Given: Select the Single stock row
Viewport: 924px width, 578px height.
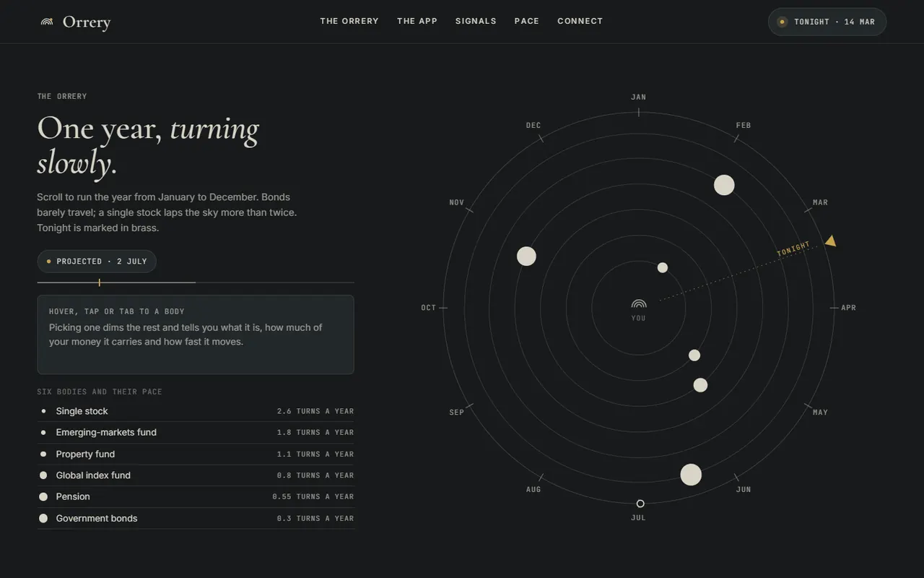Looking at the screenshot, I should tap(196, 411).
